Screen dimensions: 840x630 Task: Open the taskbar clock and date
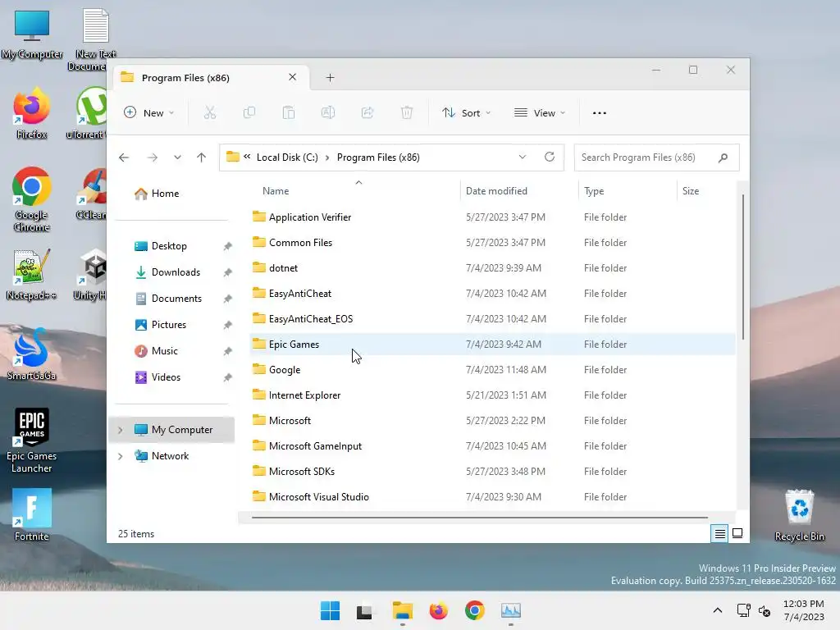point(804,610)
